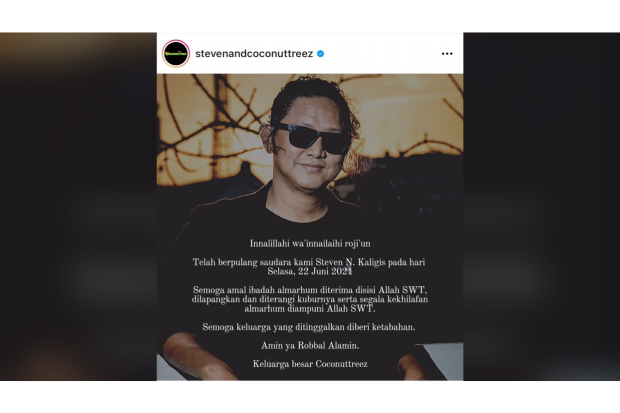Screen dimensions: 620x413
Task: Click the man's face in the post photo
Action: [310, 144]
